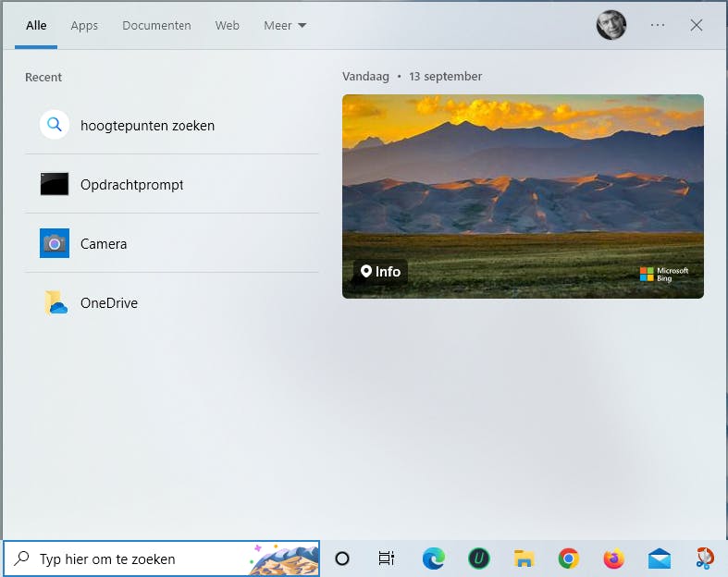Open File Explorer from the taskbar
728x577 pixels.
point(524,559)
